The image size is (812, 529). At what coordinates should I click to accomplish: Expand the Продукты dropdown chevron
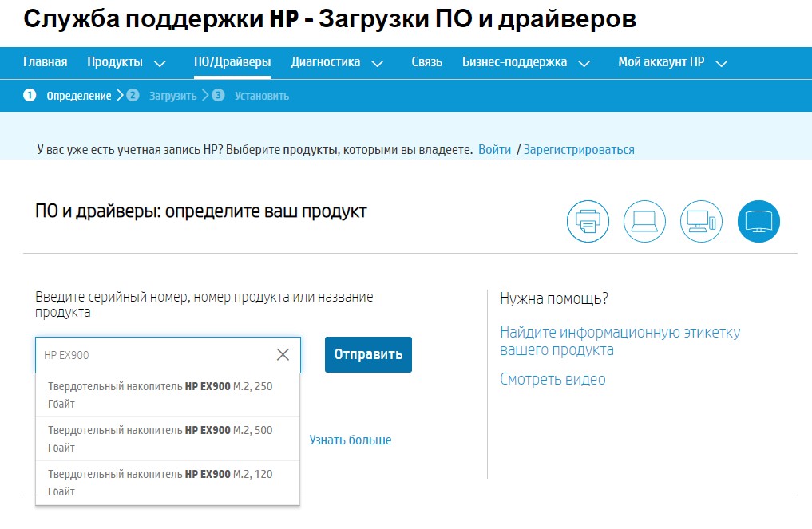160,64
